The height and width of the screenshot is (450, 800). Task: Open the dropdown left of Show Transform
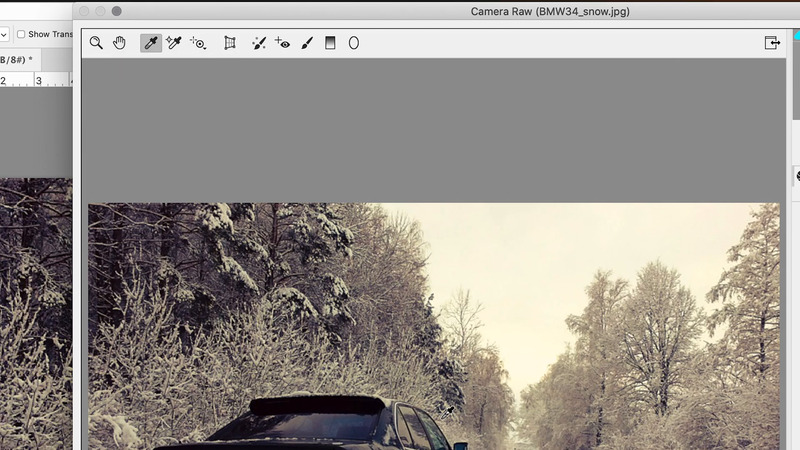pyautogui.click(x=4, y=34)
